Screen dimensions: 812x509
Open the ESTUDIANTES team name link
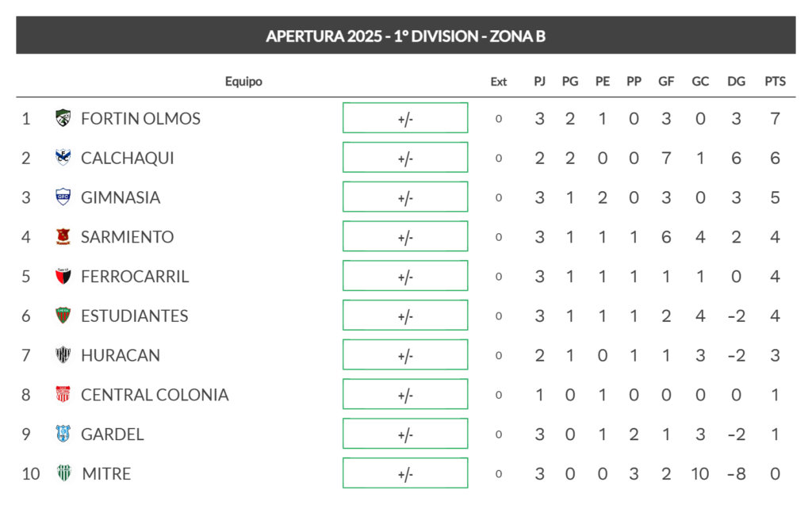[x=135, y=316]
